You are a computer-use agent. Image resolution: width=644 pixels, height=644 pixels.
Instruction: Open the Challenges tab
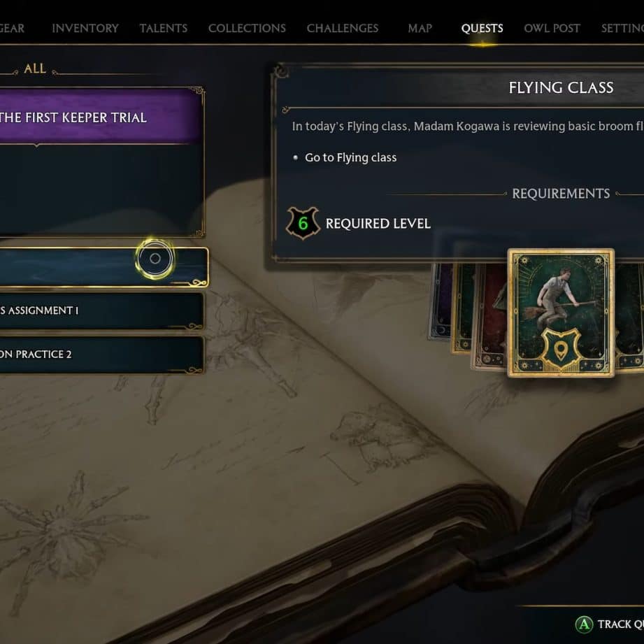342,29
